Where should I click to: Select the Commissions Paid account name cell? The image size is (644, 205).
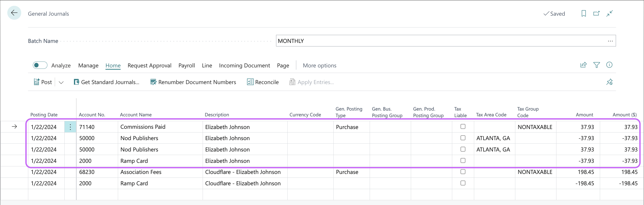click(160, 127)
